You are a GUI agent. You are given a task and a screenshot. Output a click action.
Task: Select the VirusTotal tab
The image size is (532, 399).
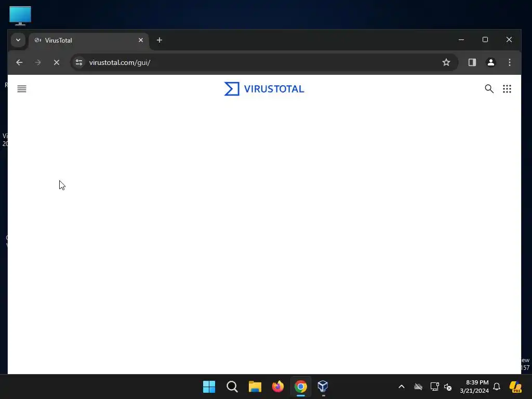[89, 41]
